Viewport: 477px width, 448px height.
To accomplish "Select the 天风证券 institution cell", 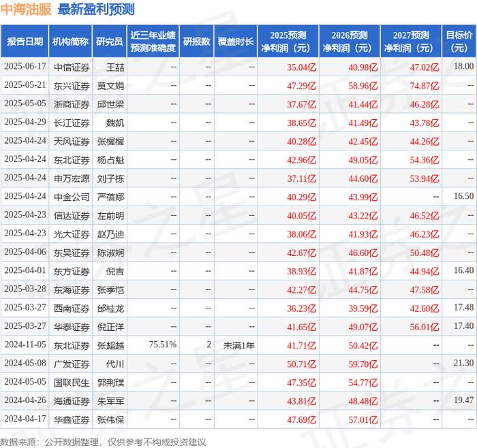I will 72,142.
